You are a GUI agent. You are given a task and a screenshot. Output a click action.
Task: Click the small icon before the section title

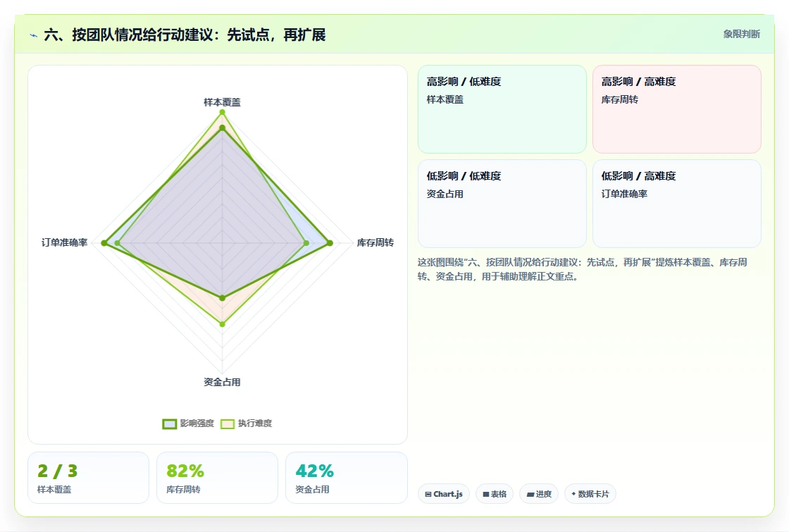(34, 35)
